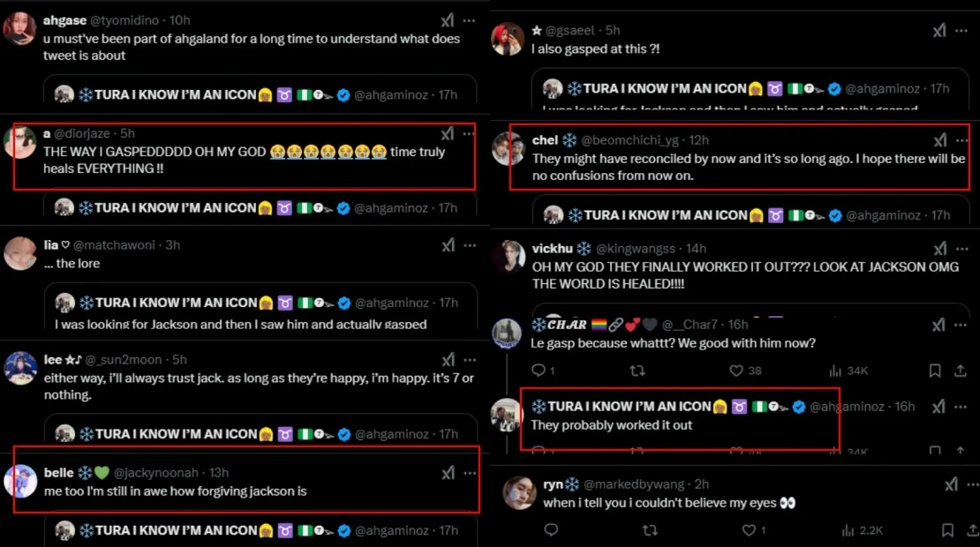Image resolution: width=980 pixels, height=547 pixels.
Task: Click lee's profile picture
Action: 20,368
